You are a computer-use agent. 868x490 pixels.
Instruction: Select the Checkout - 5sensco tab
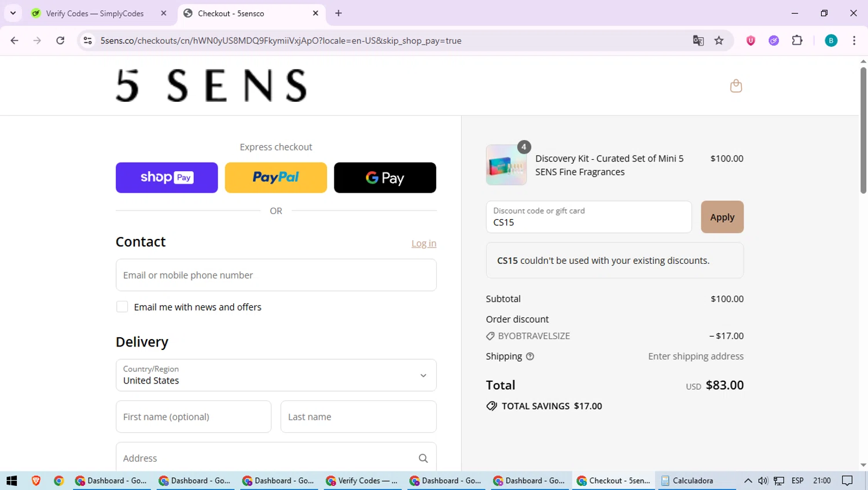click(x=252, y=13)
